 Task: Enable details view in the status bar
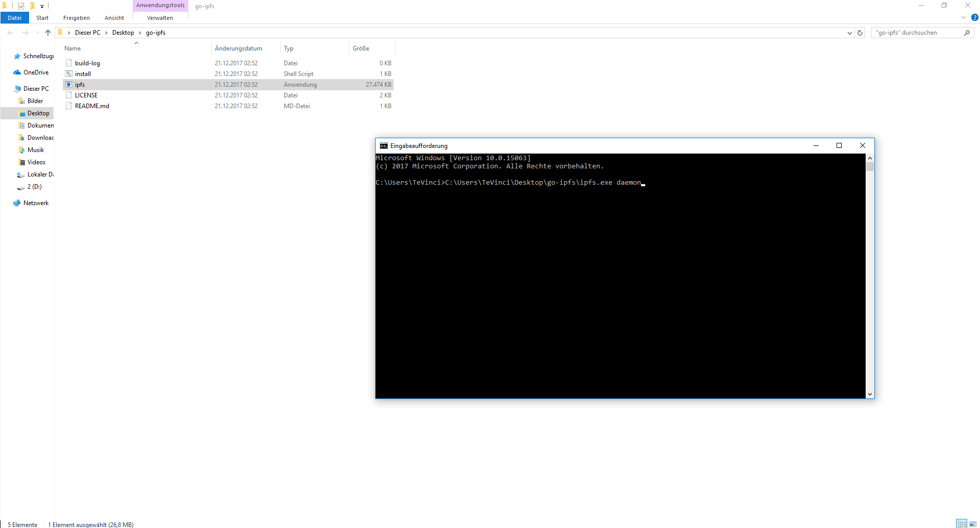click(961, 523)
